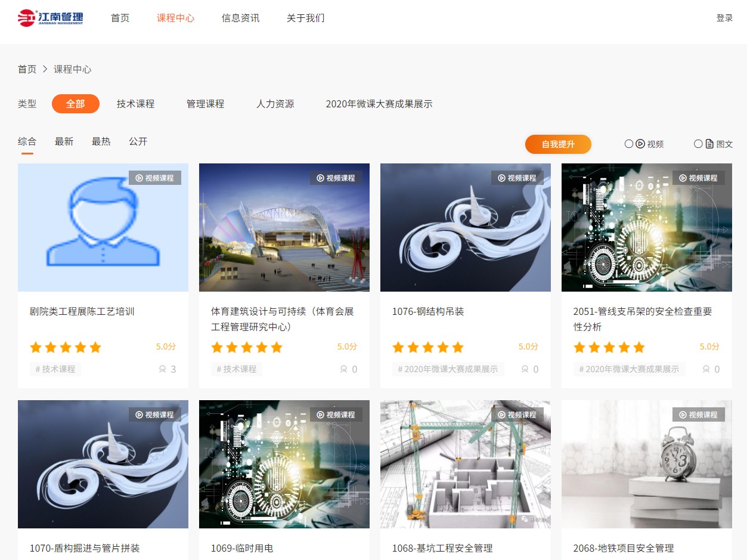
Task: Click comment icon on 剧院类工程展陈工艺培训 card
Action: click(x=162, y=369)
